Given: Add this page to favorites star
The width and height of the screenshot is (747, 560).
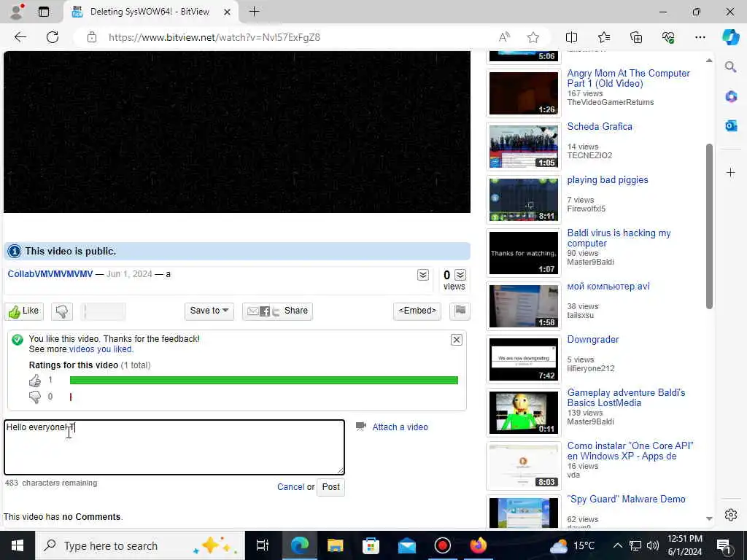Looking at the screenshot, I should (x=533, y=37).
